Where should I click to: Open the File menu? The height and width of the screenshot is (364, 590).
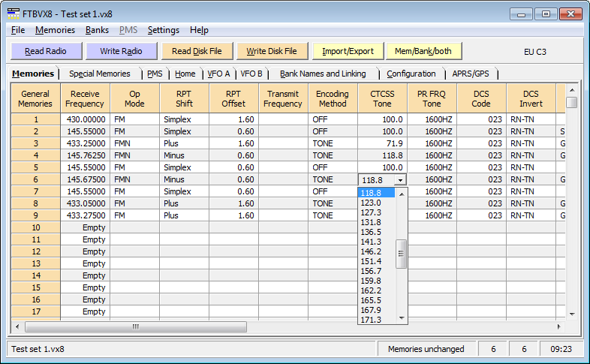point(18,30)
